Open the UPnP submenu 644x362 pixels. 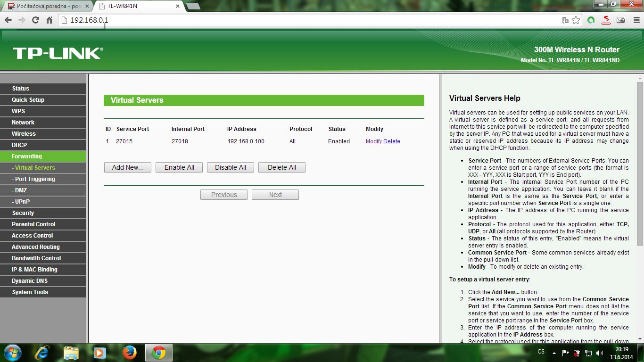[x=43, y=202]
